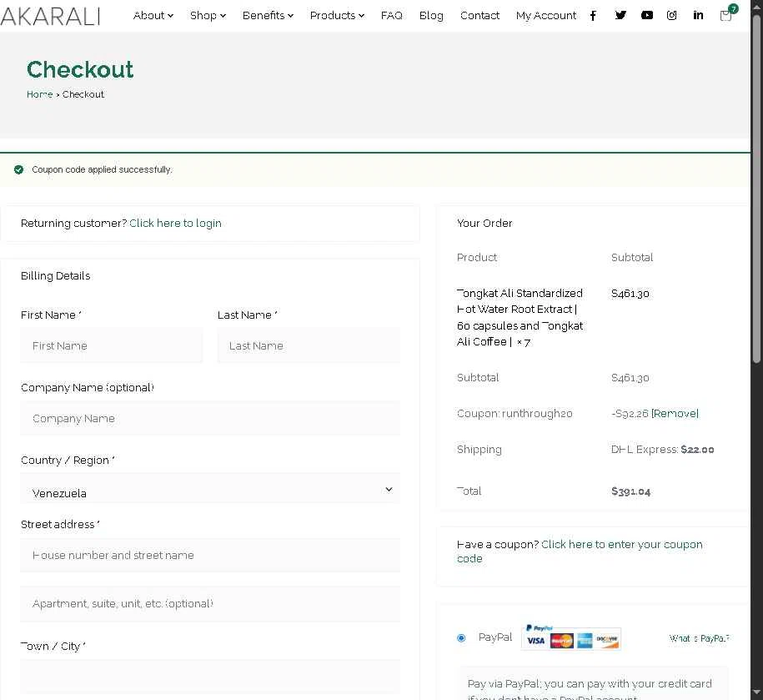
Task: Click here to enter your coupon code
Action: [580, 551]
